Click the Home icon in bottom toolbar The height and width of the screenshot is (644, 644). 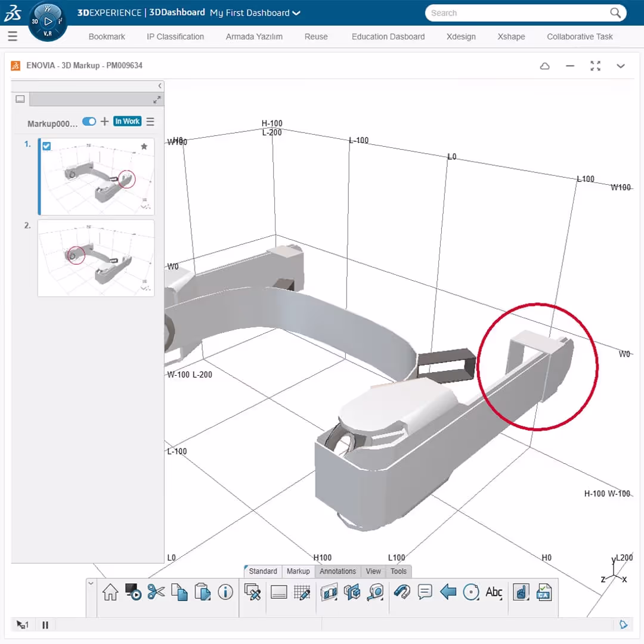[110, 592]
